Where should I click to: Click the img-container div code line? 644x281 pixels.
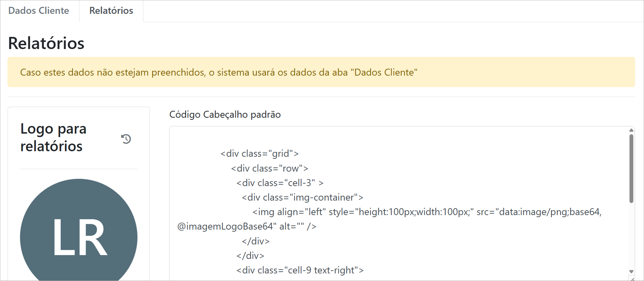click(302, 197)
